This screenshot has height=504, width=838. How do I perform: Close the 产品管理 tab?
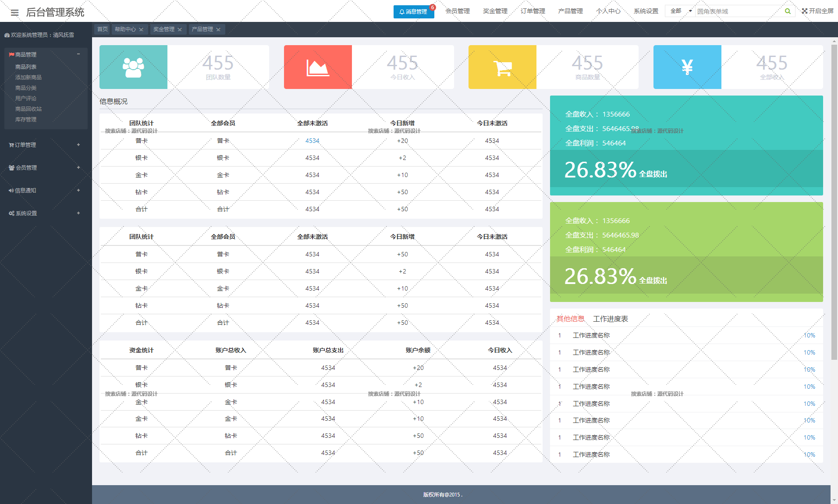tap(218, 30)
